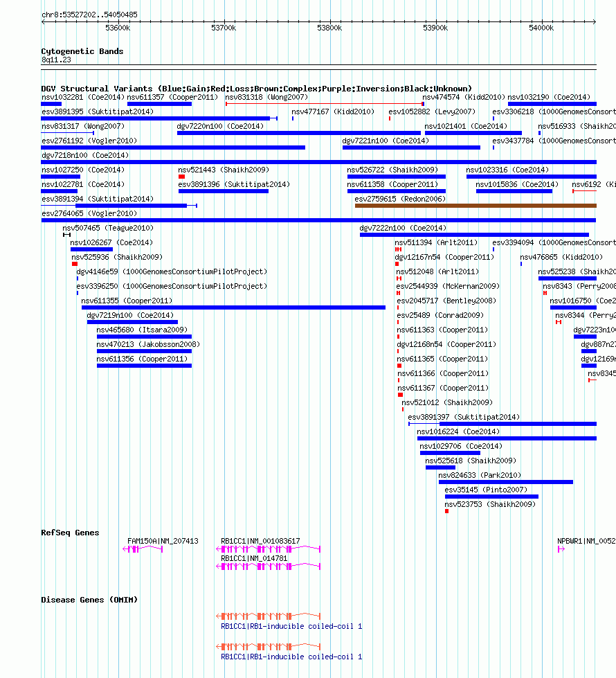
Task: Click the dgv7222n100 (Coe2014) label
Action: point(403,229)
